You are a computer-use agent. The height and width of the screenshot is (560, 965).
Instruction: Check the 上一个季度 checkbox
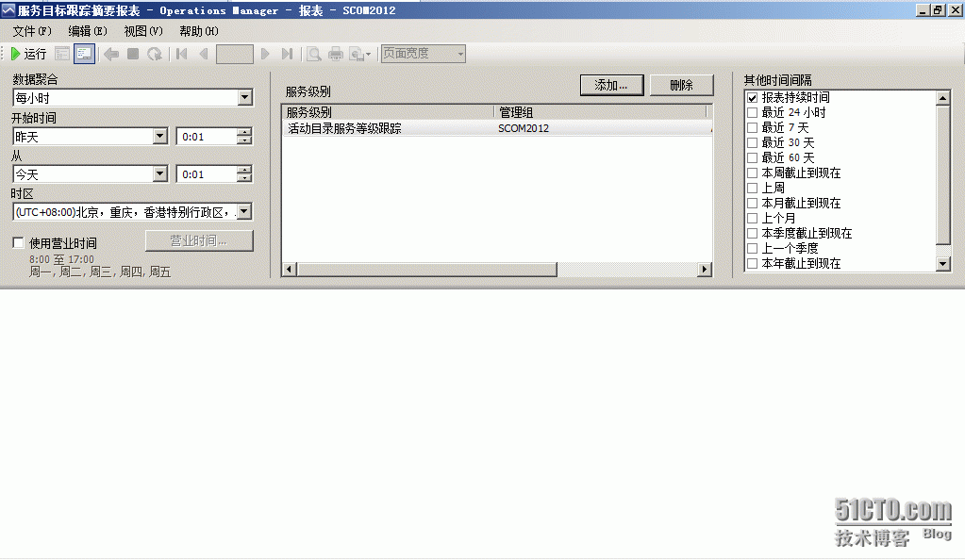click(x=752, y=249)
